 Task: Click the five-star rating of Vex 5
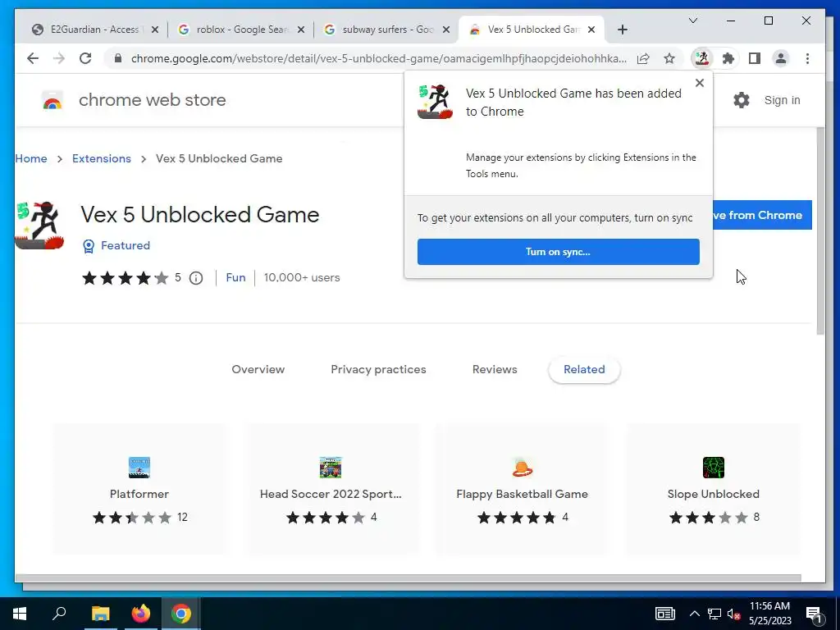coord(125,278)
